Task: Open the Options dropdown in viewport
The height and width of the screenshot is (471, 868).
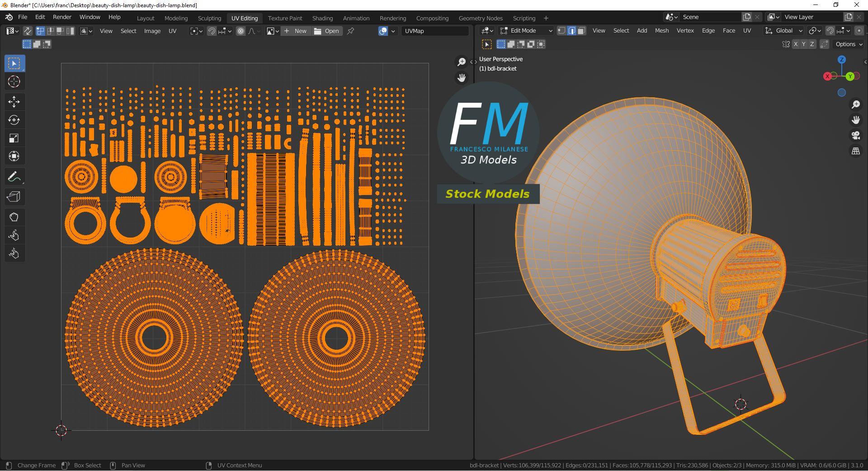Action: [x=849, y=44]
